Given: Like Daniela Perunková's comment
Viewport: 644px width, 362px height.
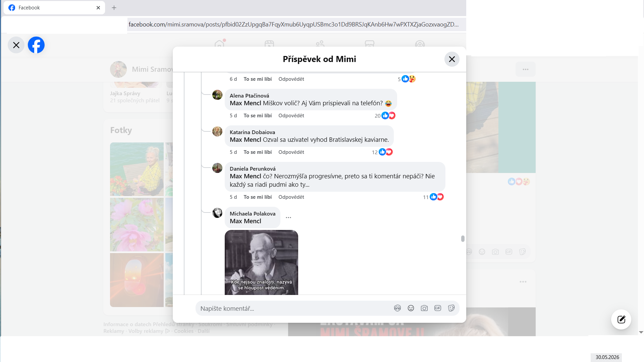Looking at the screenshot, I should [258, 197].
